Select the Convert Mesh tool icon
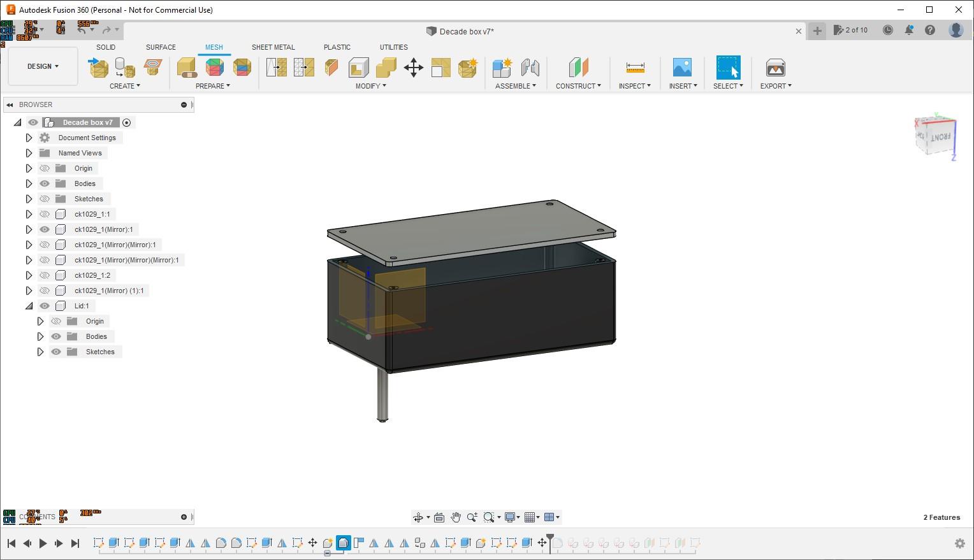Screen dimensions: 974x560 tap(468, 68)
